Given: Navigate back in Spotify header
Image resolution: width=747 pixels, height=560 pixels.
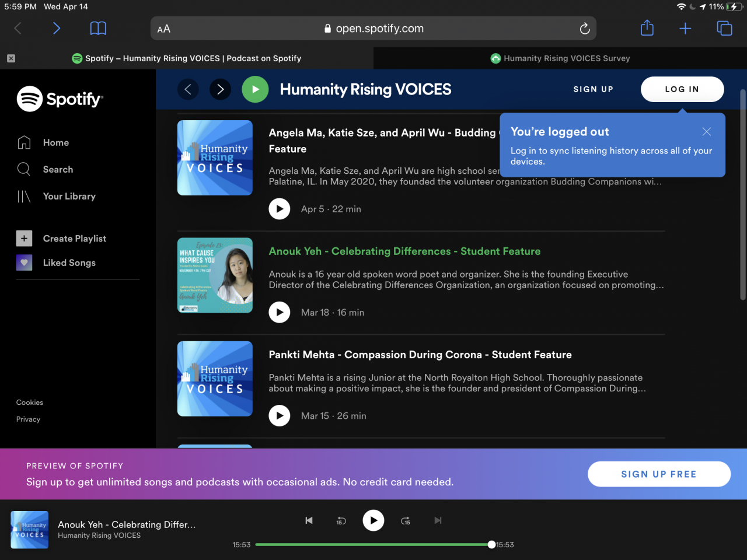Looking at the screenshot, I should tap(188, 89).
